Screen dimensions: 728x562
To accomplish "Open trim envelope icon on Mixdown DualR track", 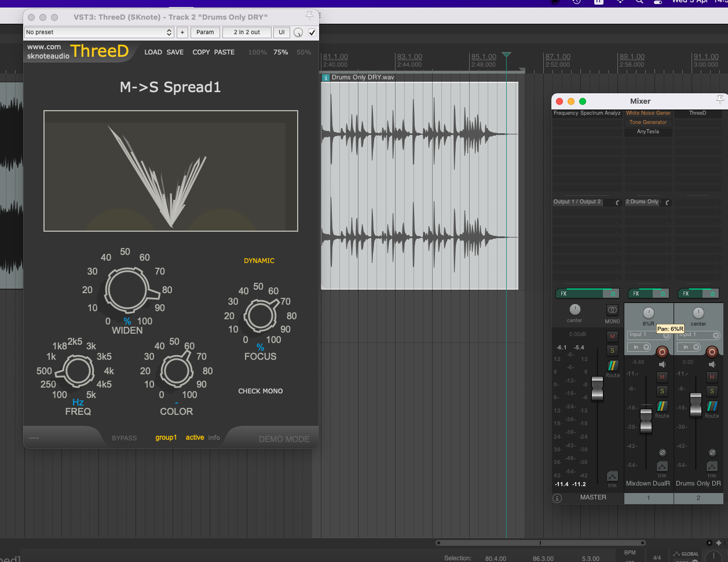I will pyautogui.click(x=662, y=466).
